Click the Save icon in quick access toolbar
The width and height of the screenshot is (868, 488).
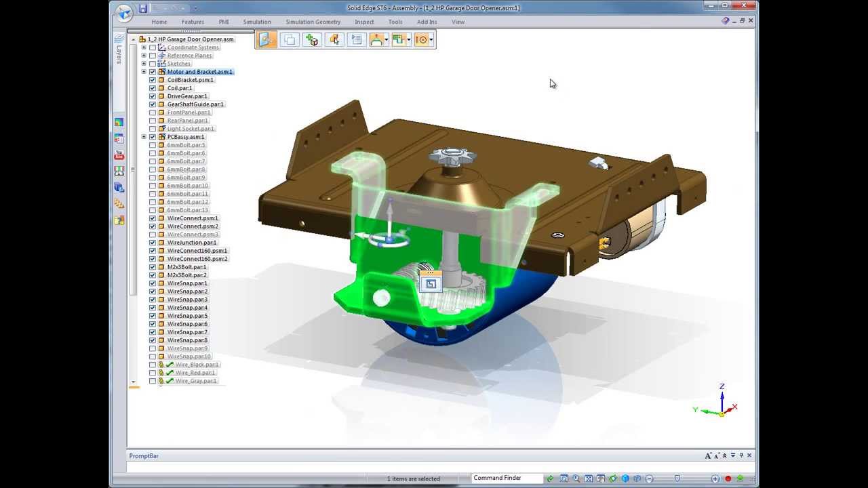click(x=142, y=8)
